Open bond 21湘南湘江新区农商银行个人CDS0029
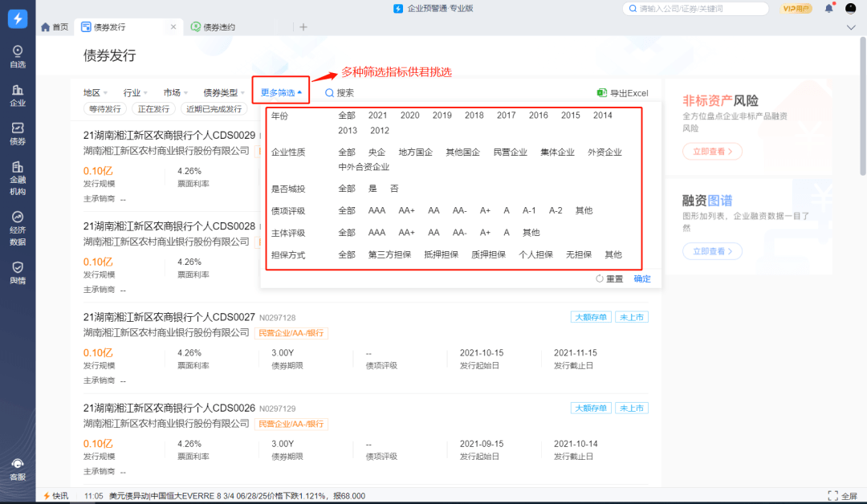This screenshot has height=504, width=867. pos(169,136)
